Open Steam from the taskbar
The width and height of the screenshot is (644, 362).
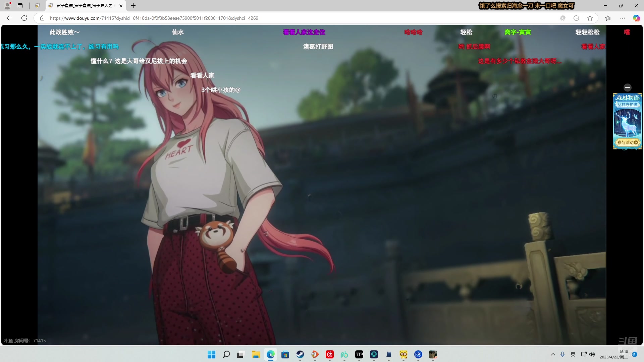300,354
